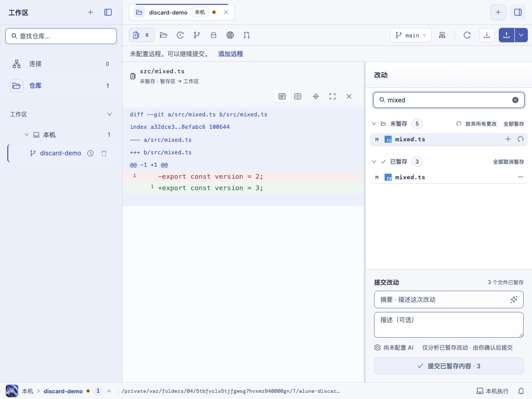Viewport: 532px width, 399px height.
Task: Open the stash box toolbar icon
Action: pyautogui.click(x=214, y=35)
